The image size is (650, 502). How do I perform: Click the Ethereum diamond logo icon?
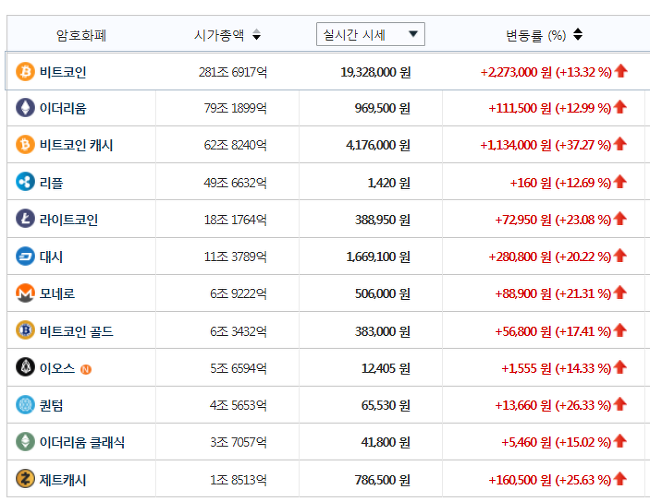pyautogui.click(x=25, y=108)
